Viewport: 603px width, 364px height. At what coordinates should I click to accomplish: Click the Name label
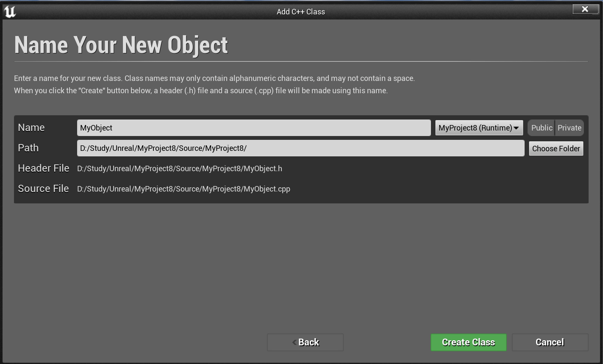point(31,128)
